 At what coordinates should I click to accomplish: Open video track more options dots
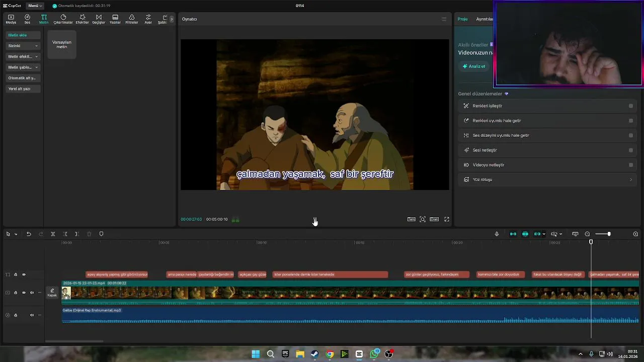(x=40, y=293)
